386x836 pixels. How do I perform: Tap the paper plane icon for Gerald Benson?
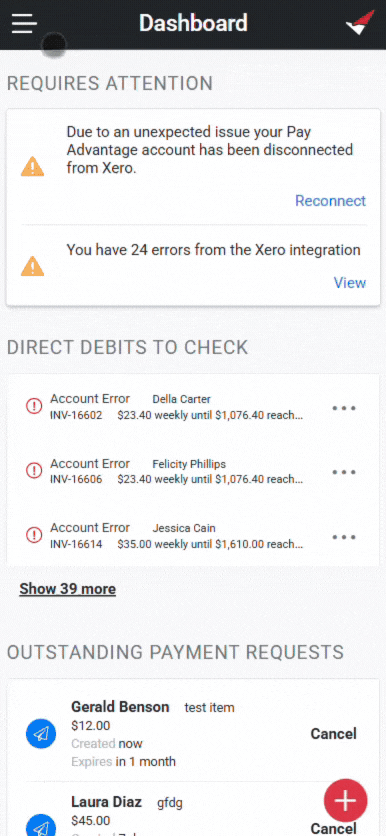[41, 734]
